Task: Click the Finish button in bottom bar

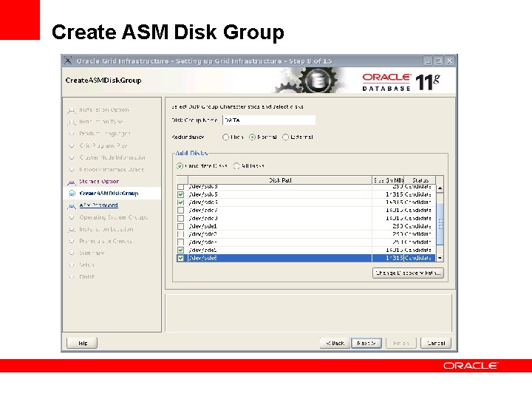Action: coord(401,343)
